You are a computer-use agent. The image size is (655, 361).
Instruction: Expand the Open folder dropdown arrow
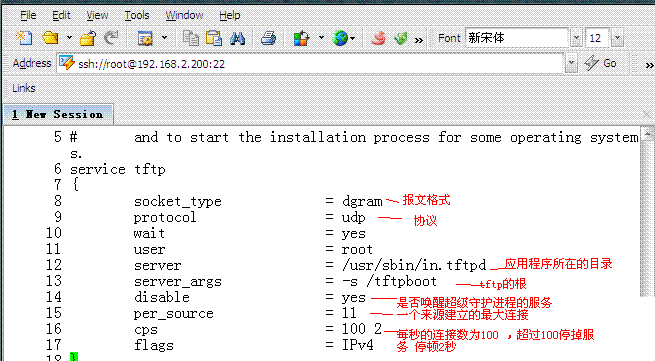point(69,38)
